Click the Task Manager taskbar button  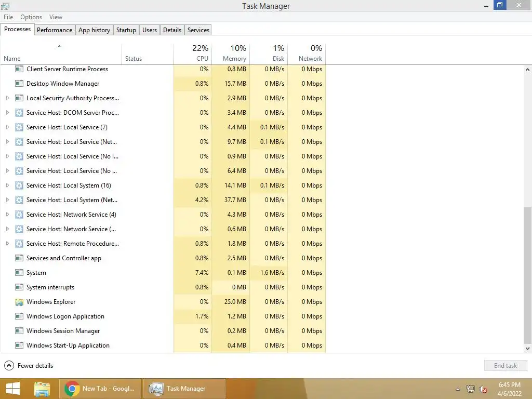(x=184, y=389)
